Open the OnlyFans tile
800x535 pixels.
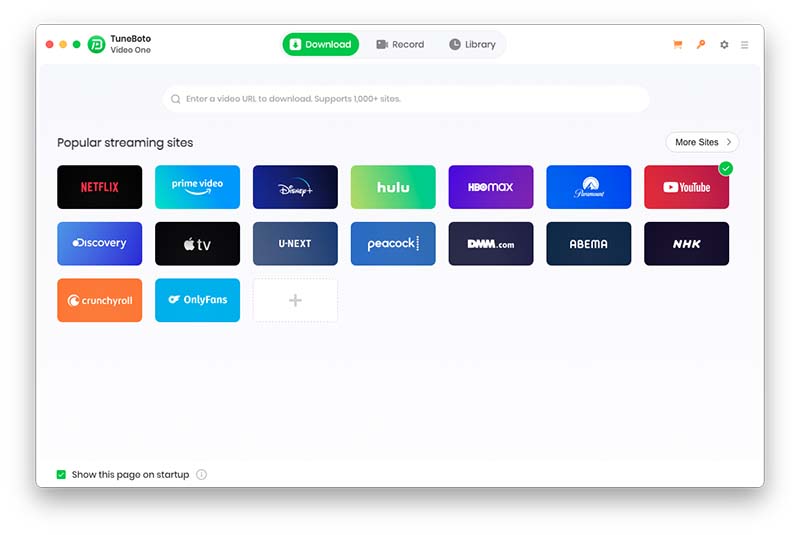(x=197, y=300)
